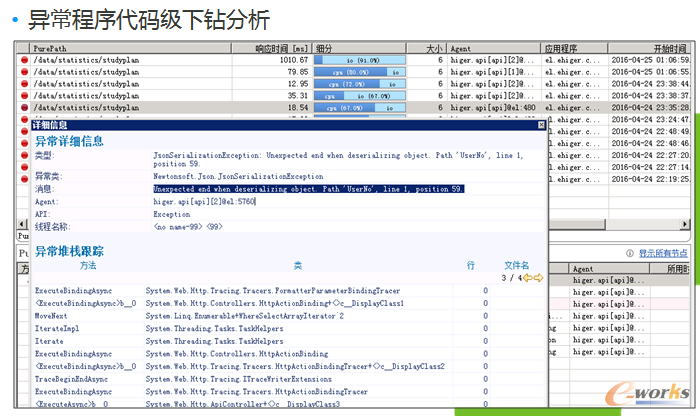Click the previous page arrow in stack trace
Screen dimensions: 700x416
526,278
